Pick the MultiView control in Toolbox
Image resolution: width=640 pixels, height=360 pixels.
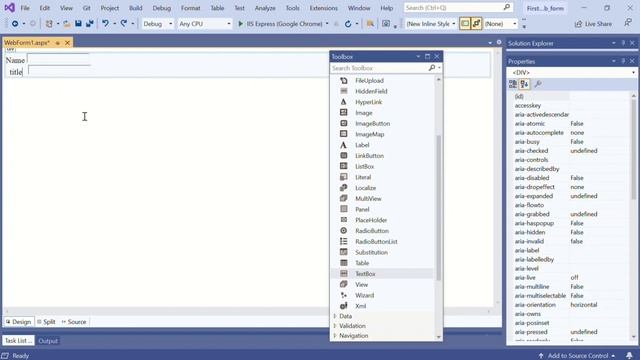pyautogui.click(x=368, y=199)
